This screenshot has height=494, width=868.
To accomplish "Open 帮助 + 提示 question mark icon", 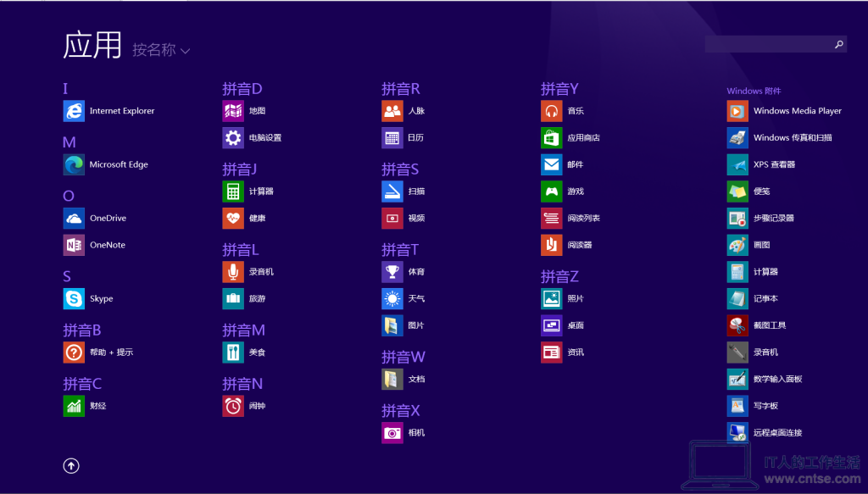I will click(74, 352).
